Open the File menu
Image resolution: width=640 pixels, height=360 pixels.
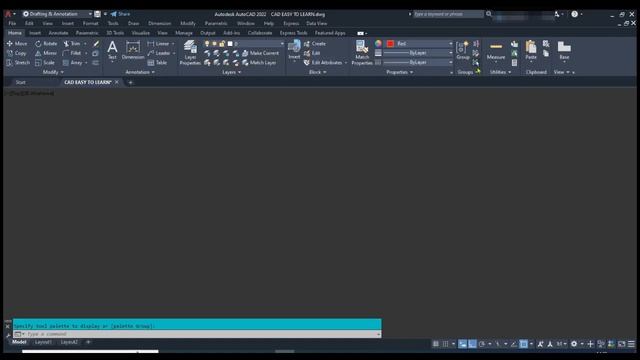click(x=12, y=24)
